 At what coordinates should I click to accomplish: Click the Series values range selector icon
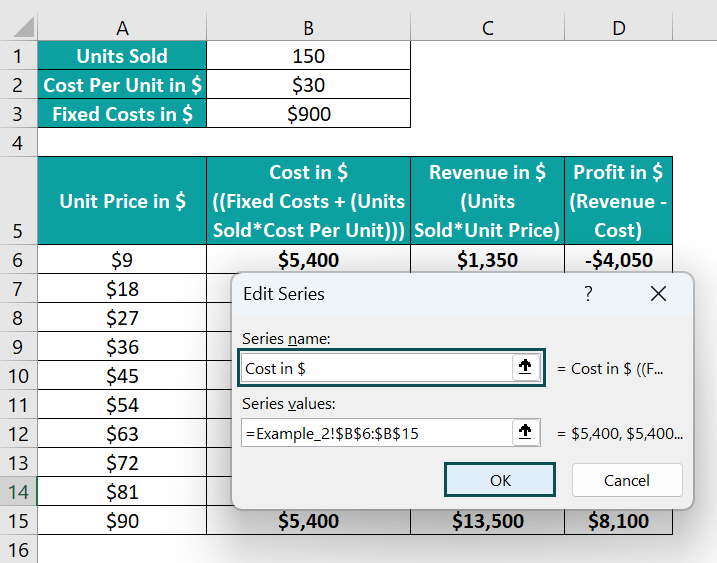pyautogui.click(x=525, y=432)
